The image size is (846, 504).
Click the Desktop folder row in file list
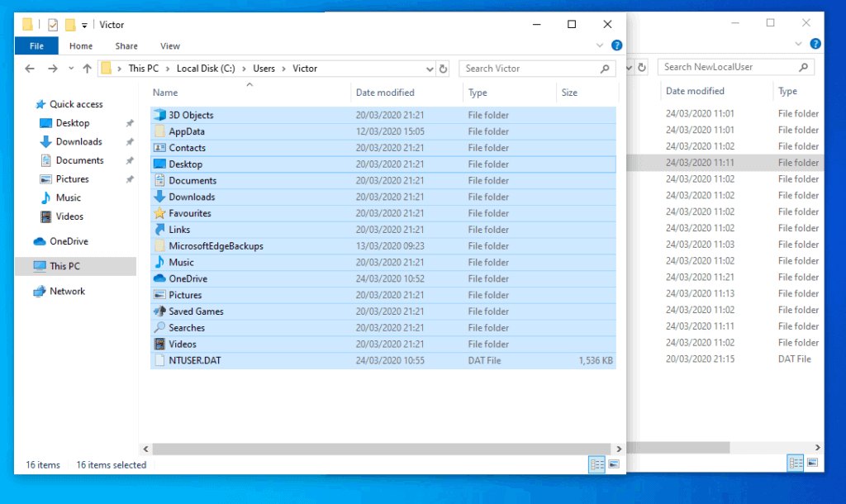click(x=383, y=164)
